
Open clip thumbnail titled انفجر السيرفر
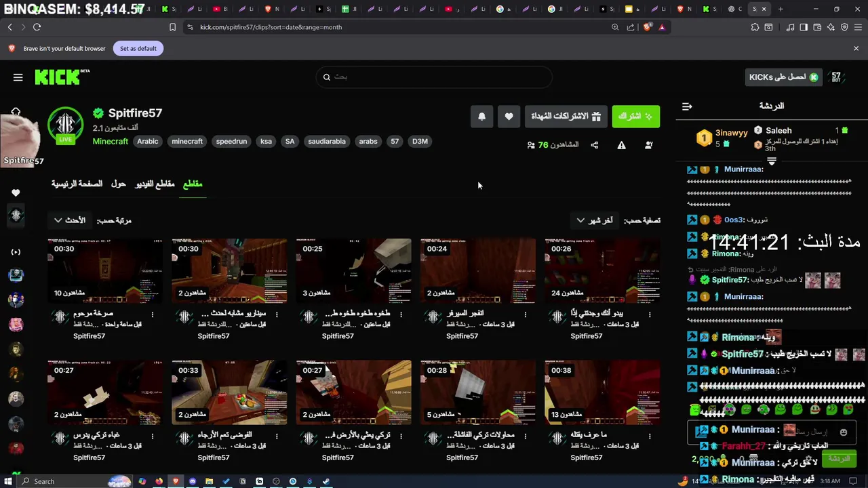(478, 271)
